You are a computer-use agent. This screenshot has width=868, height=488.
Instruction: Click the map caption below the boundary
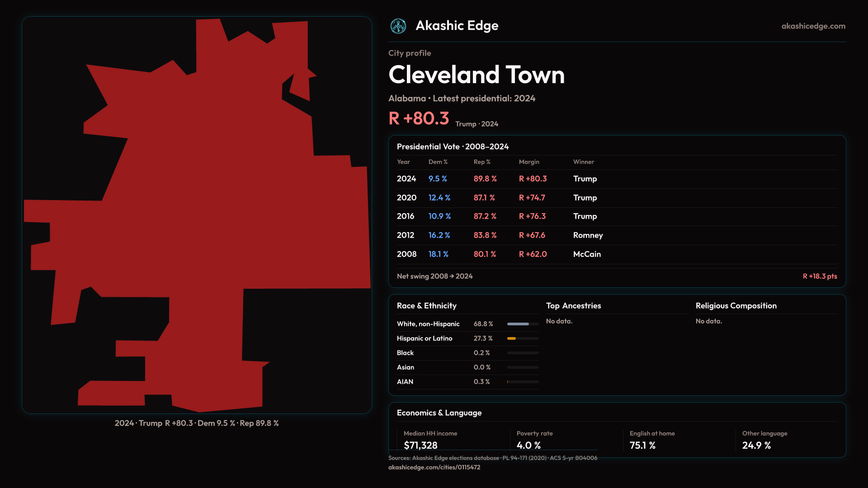pos(197,423)
